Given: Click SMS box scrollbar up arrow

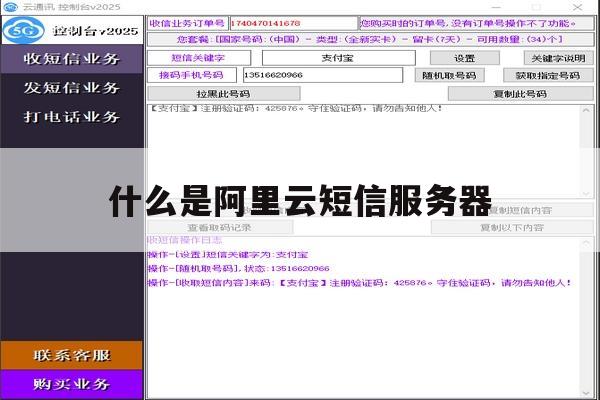Looking at the screenshot, I should click(x=586, y=111).
